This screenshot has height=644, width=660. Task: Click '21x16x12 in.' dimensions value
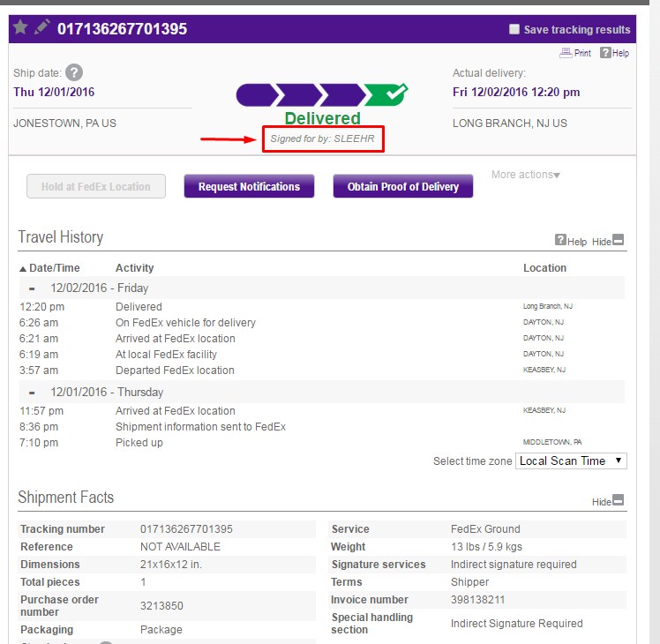click(171, 565)
